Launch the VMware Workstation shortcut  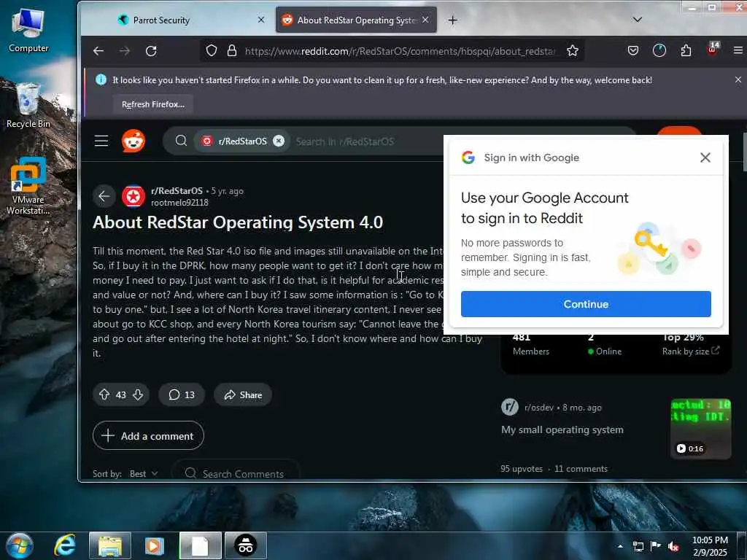point(28,187)
